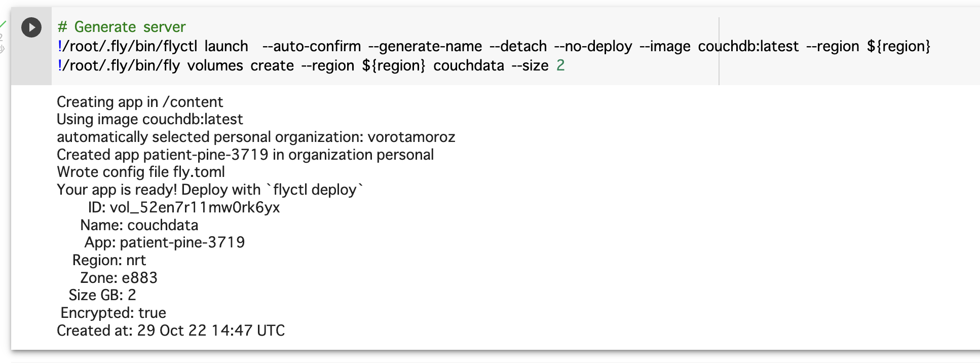This screenshot has width=980, height=363.
Task: Click the green execution success checkmark
Action: click(3, 24)
